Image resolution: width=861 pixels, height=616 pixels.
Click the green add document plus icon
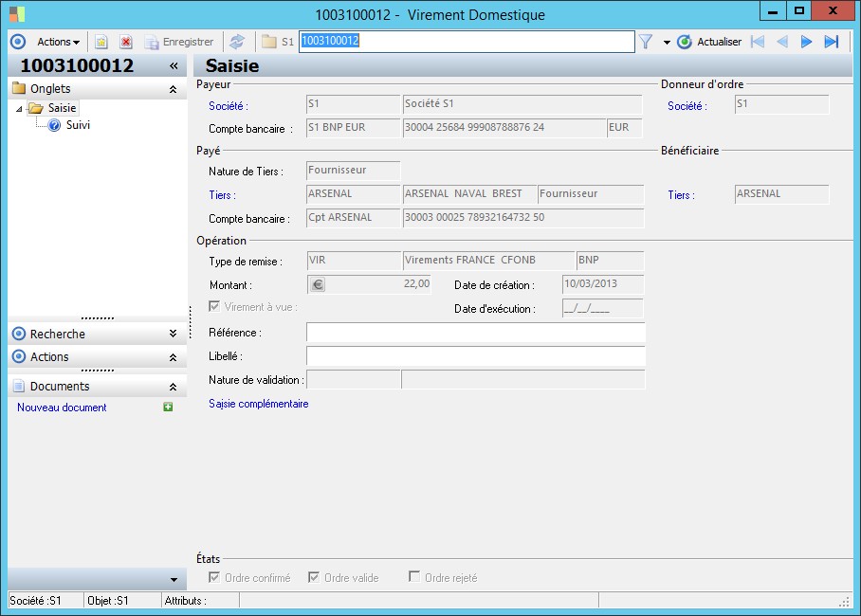pyautogui.click(x=168, y=408)
